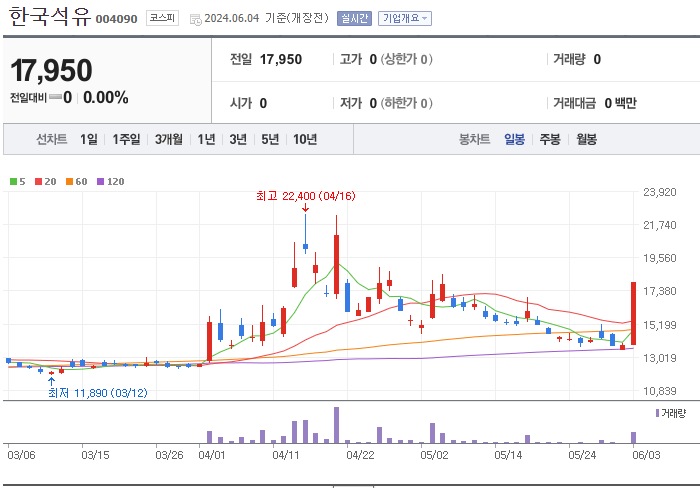
Task: Click the 한국석유 stock name heading
Action: click(49, 17)
